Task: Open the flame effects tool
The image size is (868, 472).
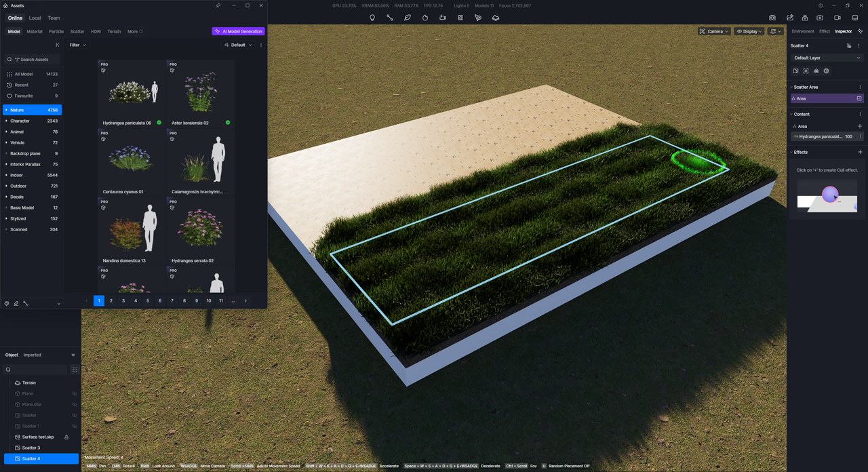Action: [x=425, y=18]
